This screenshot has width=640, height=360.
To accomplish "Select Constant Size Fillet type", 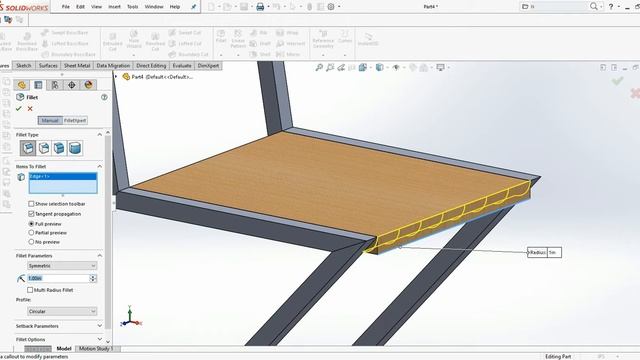I will [x=28, y=148].
